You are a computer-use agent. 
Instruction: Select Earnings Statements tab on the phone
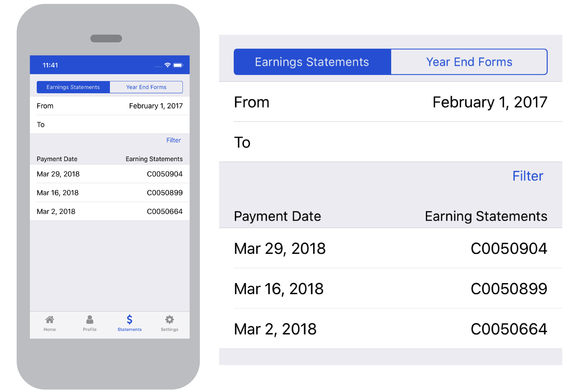point(73,87)
